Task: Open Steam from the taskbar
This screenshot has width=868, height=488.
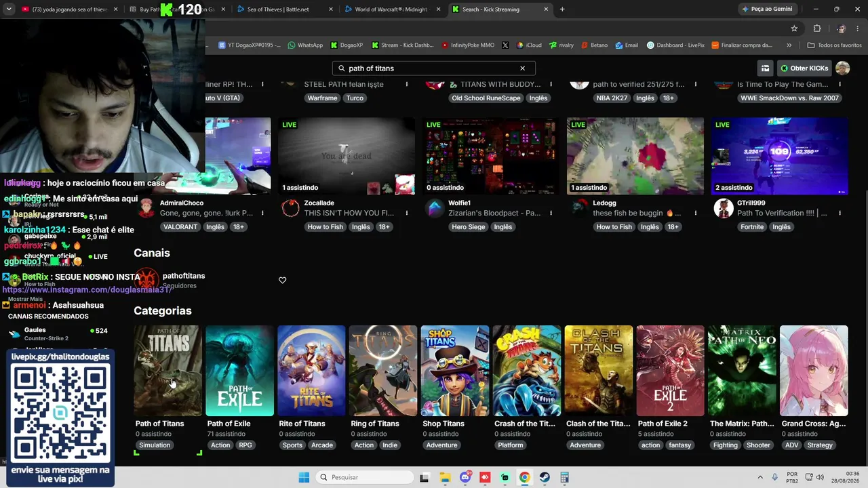Action: [545, 477]
